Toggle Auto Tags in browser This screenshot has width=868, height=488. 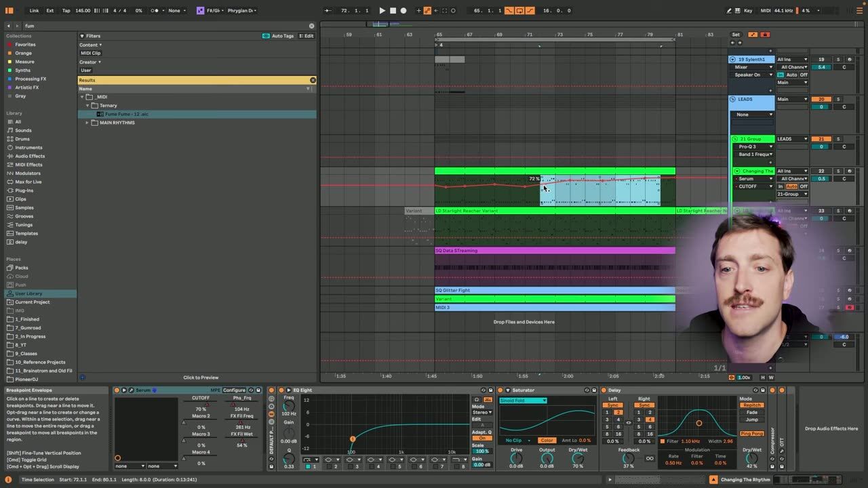(279, 36)
